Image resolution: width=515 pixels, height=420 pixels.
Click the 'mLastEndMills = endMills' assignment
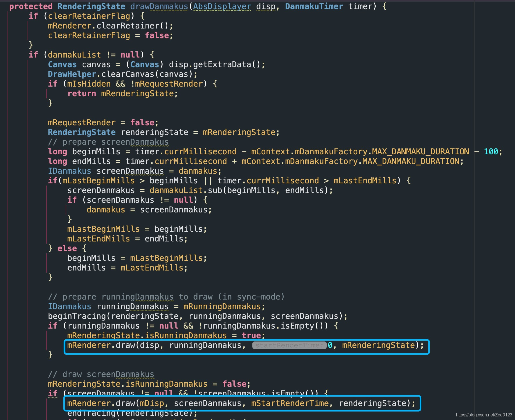click(x=127, y=239)
